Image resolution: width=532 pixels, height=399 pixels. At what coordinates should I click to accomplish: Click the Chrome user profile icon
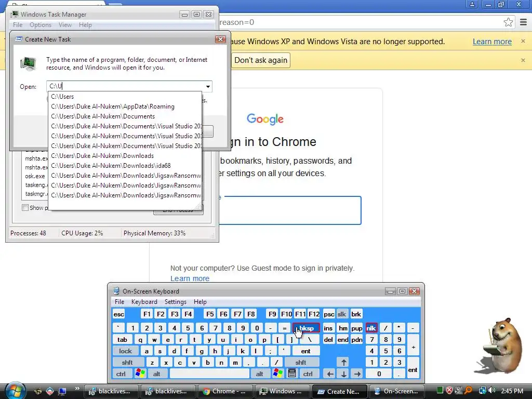(x=472, y=5)
